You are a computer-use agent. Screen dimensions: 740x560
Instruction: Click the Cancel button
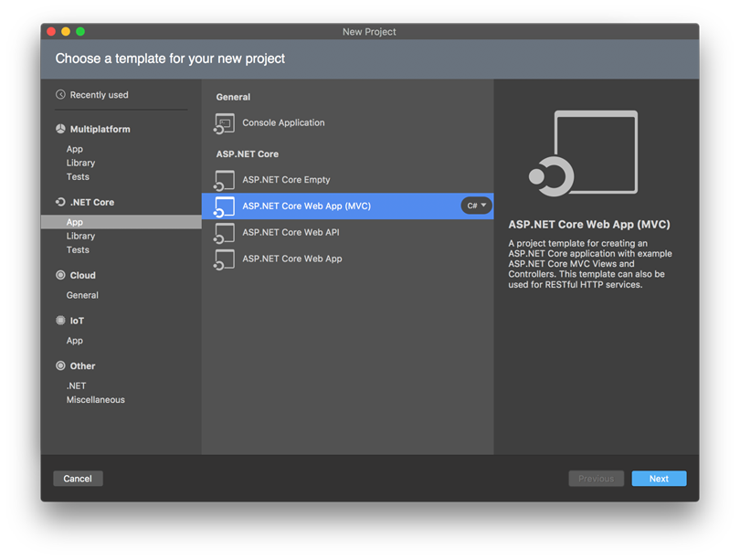point(78,479)
